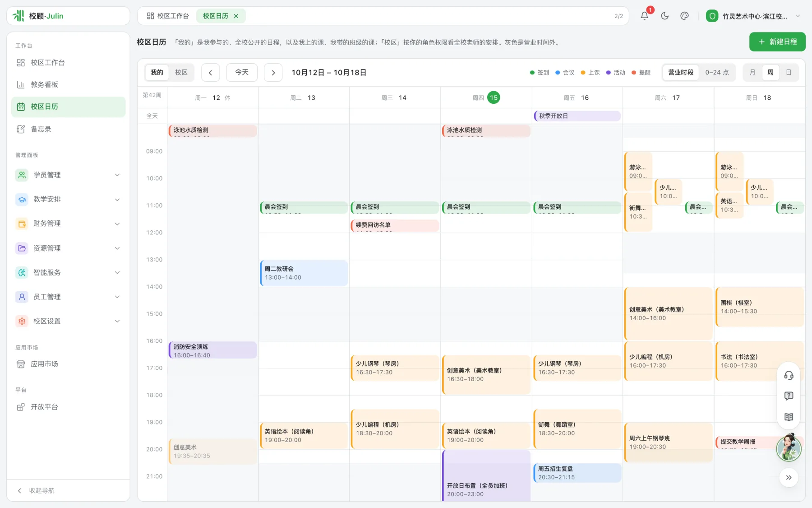Open the documentation book icon

point(789,417)
